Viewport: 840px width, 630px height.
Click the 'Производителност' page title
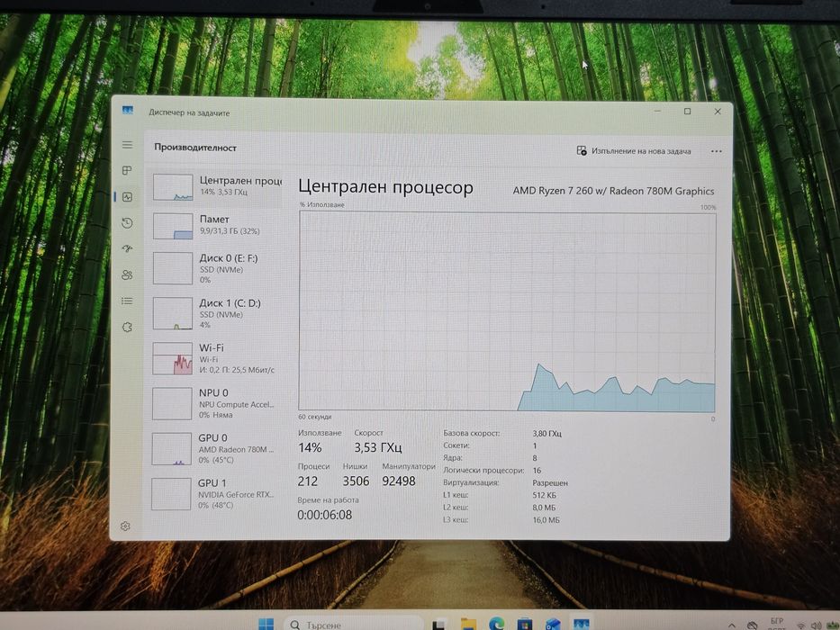pos(195,148)
